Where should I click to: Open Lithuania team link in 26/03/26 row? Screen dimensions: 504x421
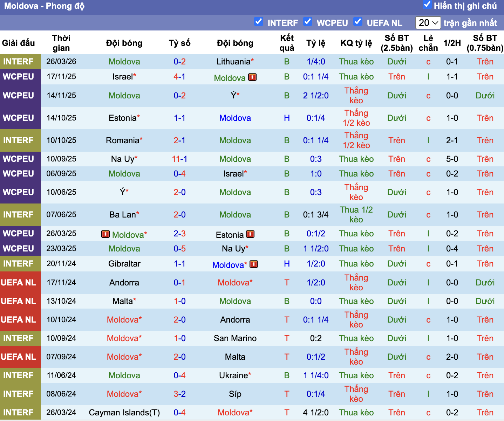point(233,62)
